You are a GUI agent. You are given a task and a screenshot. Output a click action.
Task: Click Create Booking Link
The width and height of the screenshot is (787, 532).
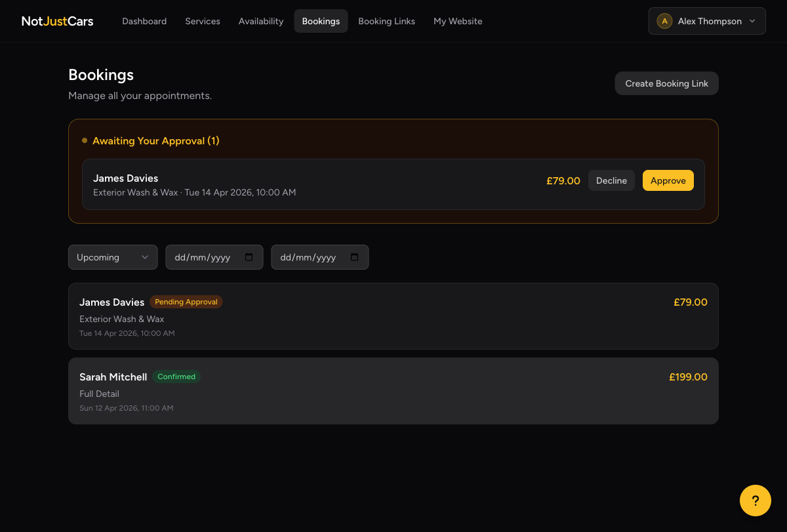(666, 83)
